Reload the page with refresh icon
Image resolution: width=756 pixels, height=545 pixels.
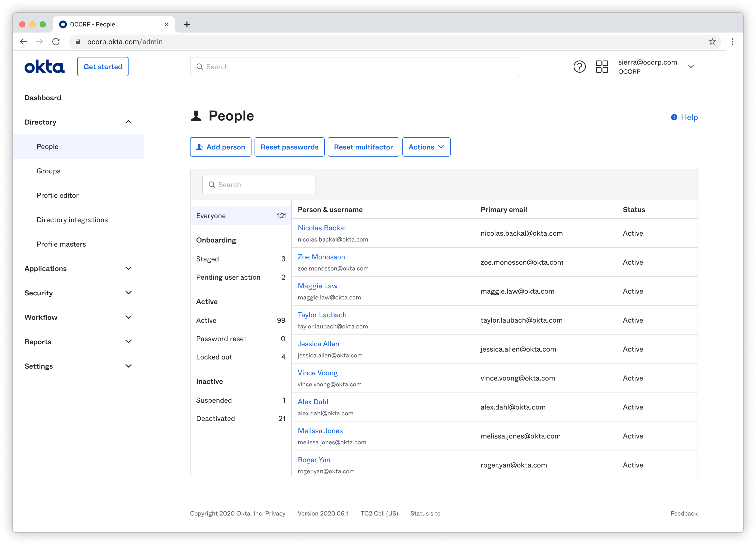56,42
